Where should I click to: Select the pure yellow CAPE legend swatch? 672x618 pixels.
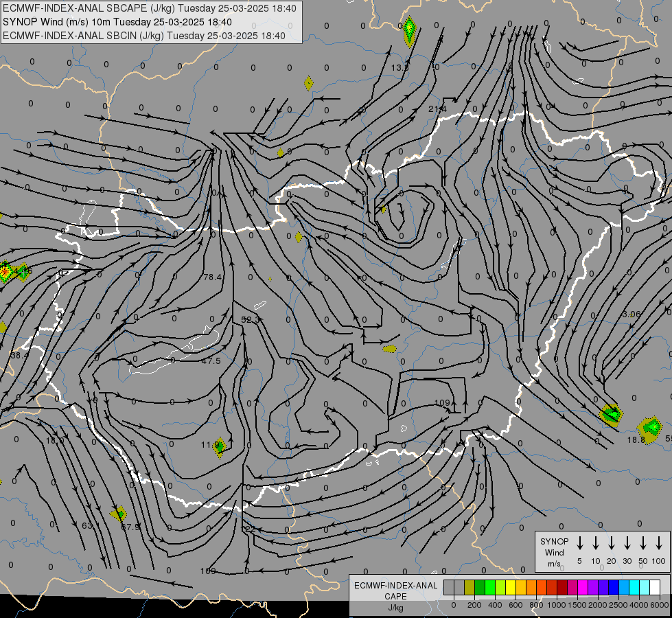pos(511,588)
